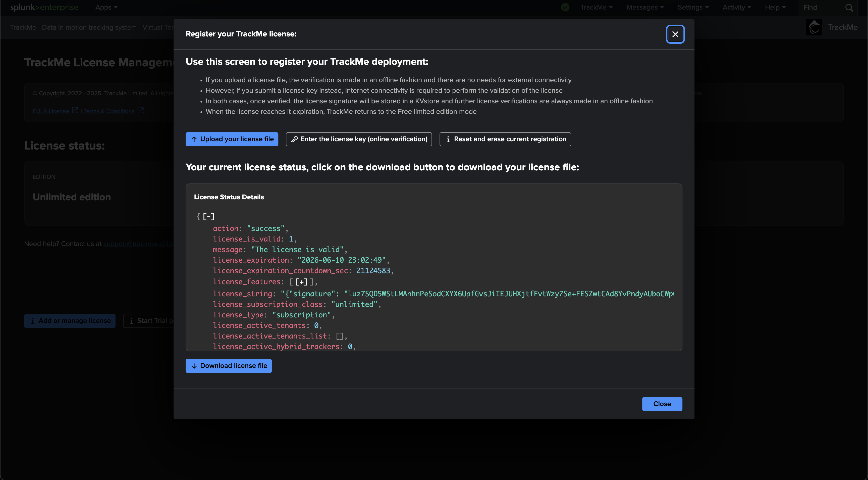The height and width of the screenshot is (480, 868).
Task: Open the Messages menu
Action: [645, 8]
